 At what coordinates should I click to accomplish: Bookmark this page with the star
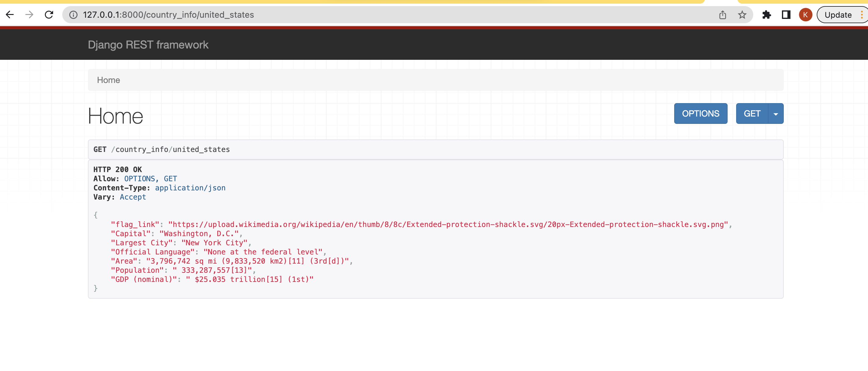(742, 15)
